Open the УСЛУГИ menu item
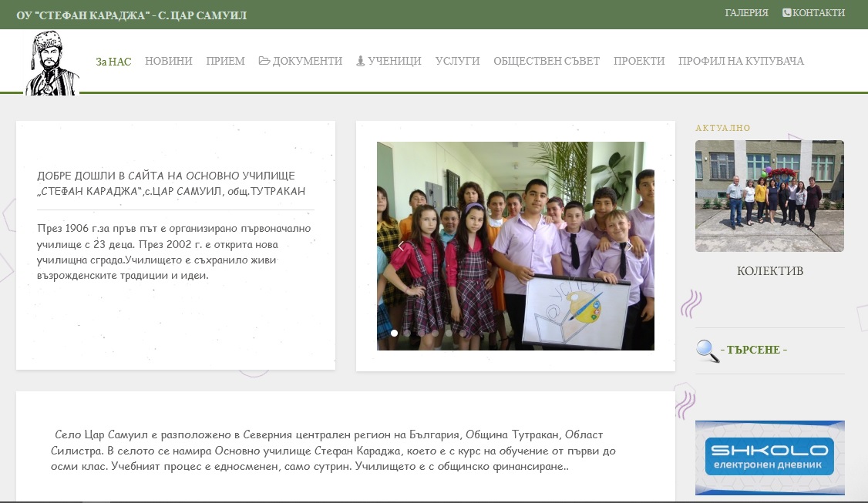The width and height of the screenshot is (868, 503). [x=457, y=61]
